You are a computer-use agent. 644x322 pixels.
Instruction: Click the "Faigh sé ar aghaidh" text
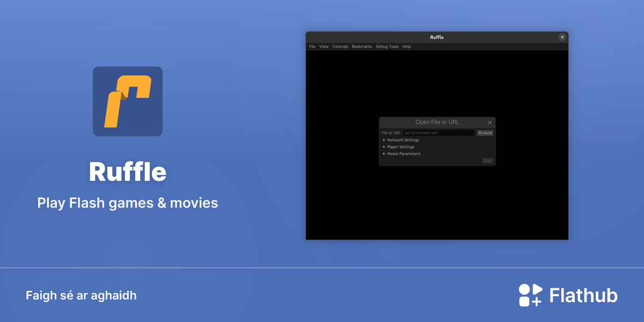click(81, 296)
